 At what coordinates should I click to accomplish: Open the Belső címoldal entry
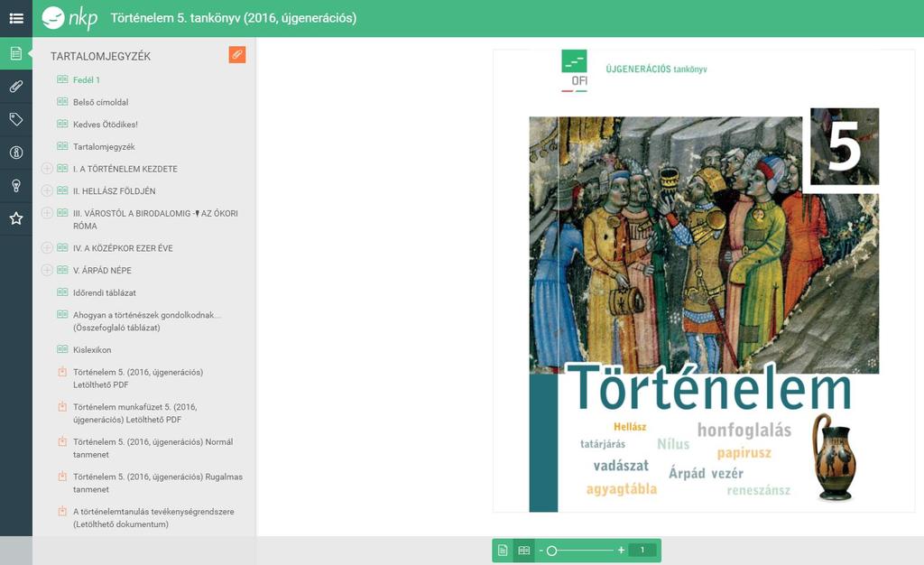[101, 103]
